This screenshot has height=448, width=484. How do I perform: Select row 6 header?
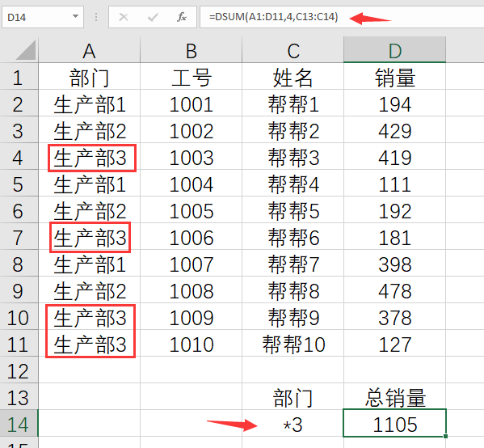pos(19,210)
